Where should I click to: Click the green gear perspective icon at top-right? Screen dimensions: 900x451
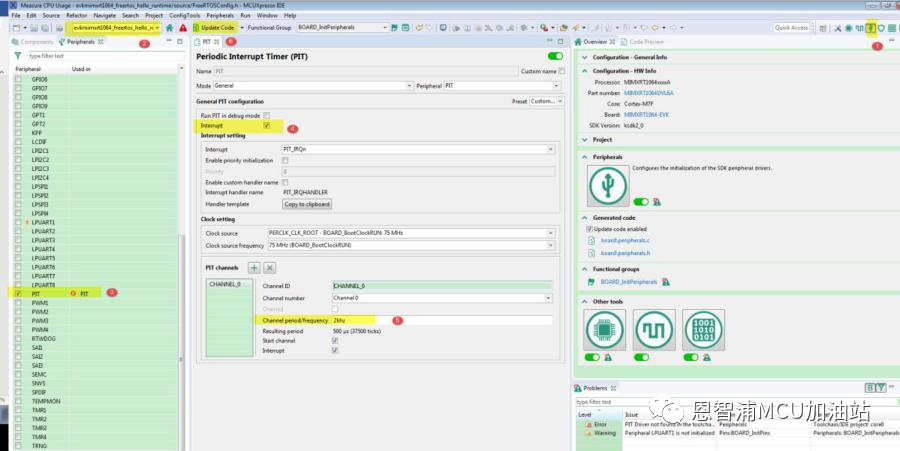(x=848, y=28)
